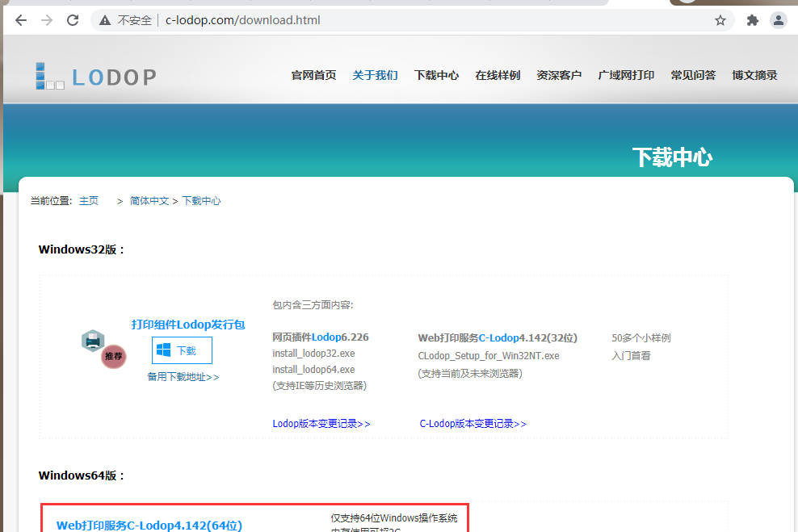Click the 下载中心 breadcrumb link

click(202, 201)
